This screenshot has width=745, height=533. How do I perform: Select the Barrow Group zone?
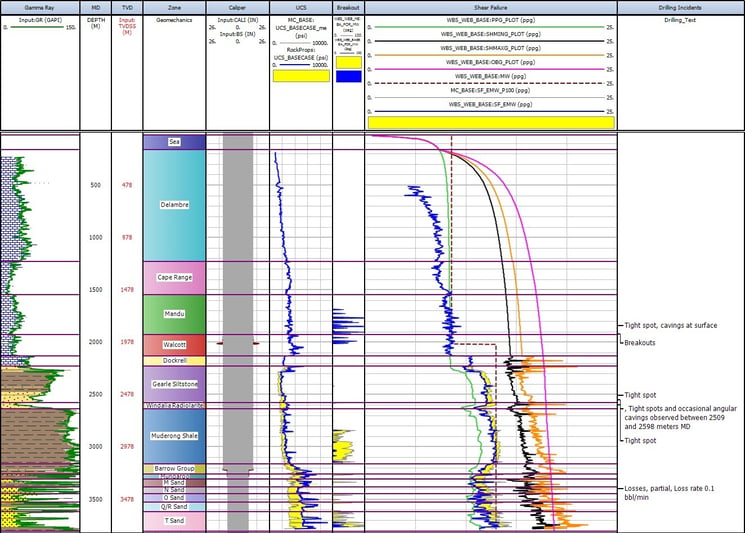pos(174,468)
